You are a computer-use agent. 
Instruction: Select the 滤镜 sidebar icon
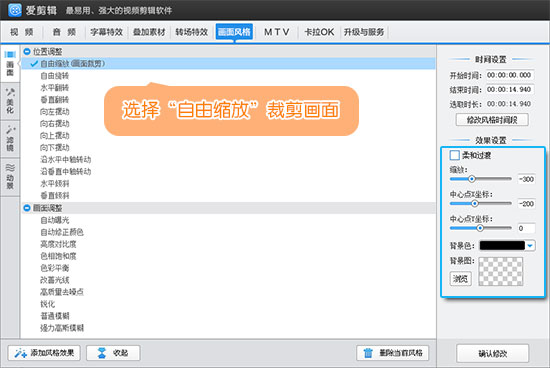pos(10,139)
